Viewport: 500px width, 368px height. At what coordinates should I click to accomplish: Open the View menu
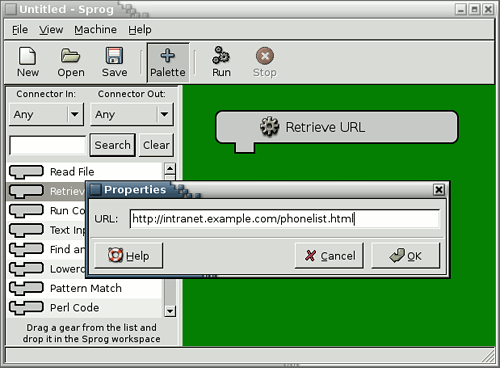point(51,30)
